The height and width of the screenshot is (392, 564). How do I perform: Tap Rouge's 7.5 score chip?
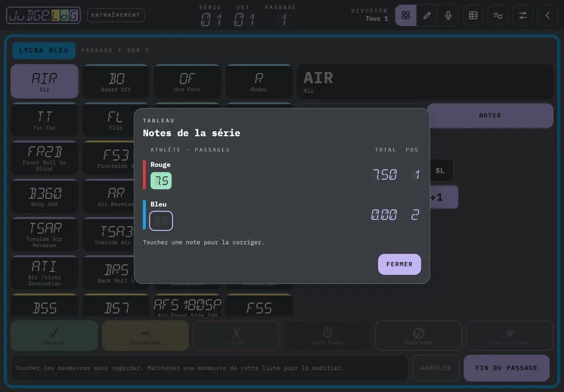[161, 181]
